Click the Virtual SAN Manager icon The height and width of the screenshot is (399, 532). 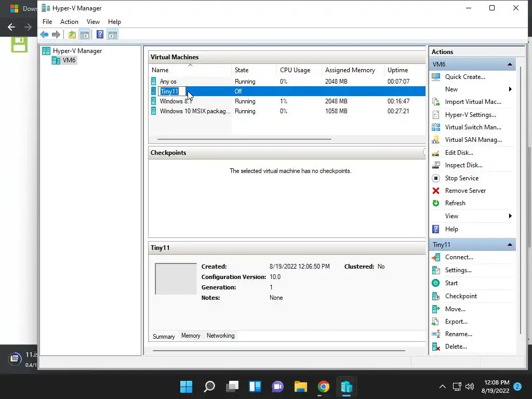pos(436,140)
